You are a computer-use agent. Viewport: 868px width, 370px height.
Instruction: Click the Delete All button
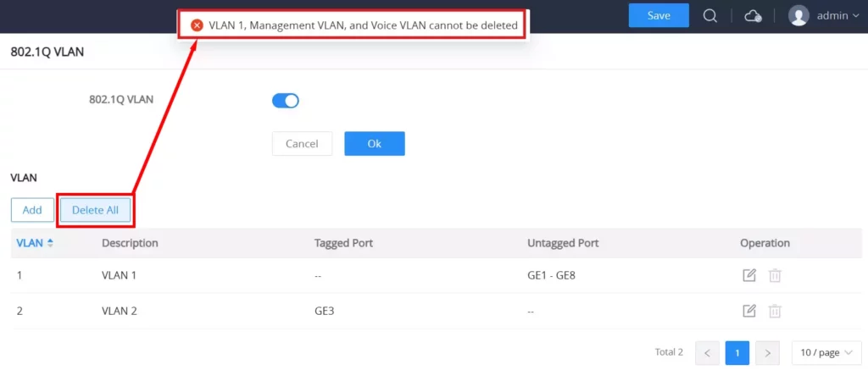click(x=95, y=210)
